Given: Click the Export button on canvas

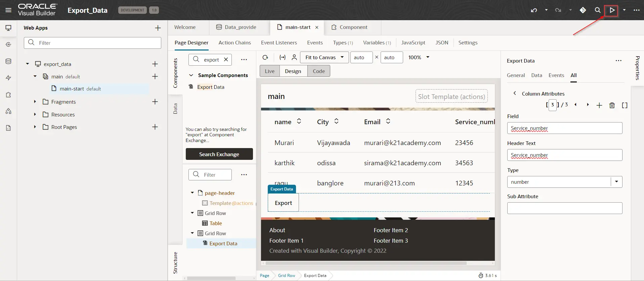Looking at the screenshot, I should click(x=283, y=203).
